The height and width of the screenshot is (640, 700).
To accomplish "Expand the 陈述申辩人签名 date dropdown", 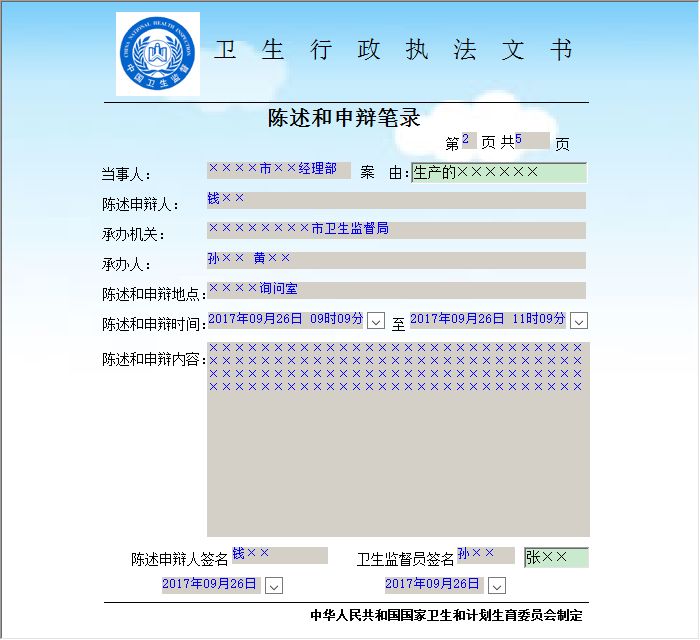I will tap(274, 586).
